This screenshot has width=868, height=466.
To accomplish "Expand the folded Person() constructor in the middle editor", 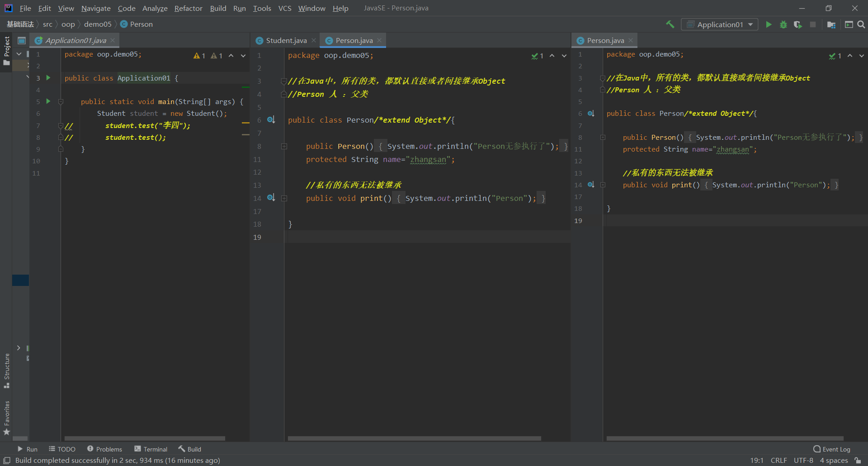I will (x=284, y=146).
